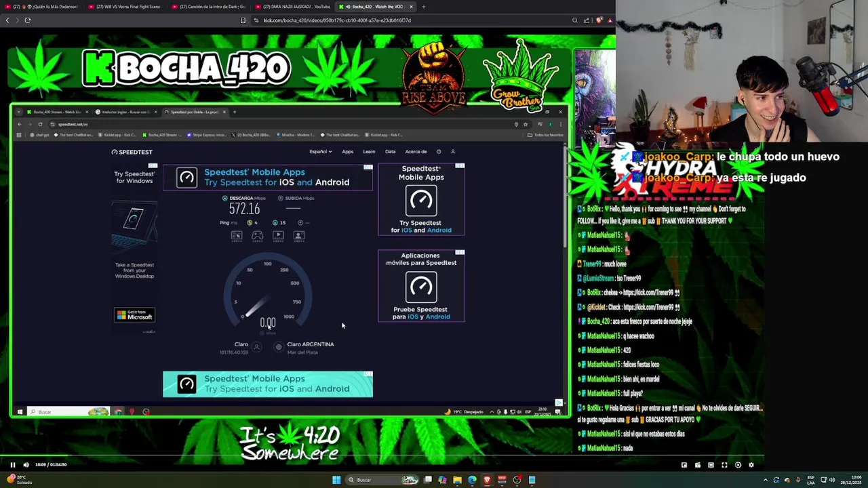Open File Explorer from the taskbar

pos(457,480)
